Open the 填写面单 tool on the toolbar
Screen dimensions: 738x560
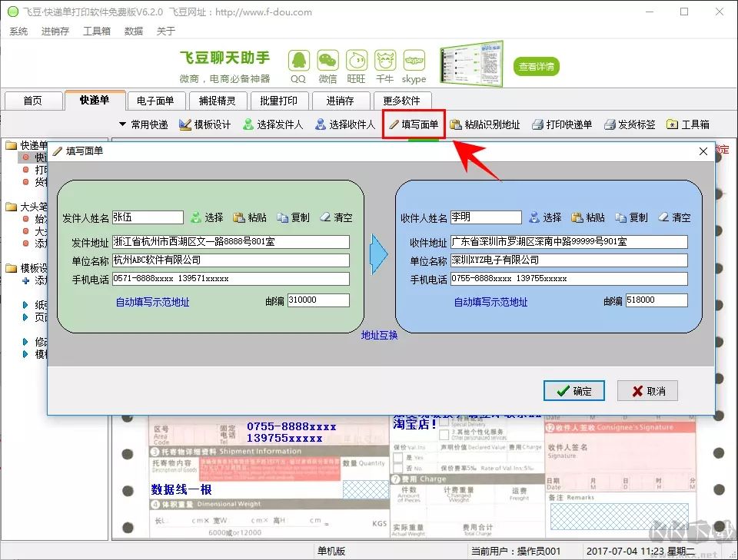coord(413,124)
